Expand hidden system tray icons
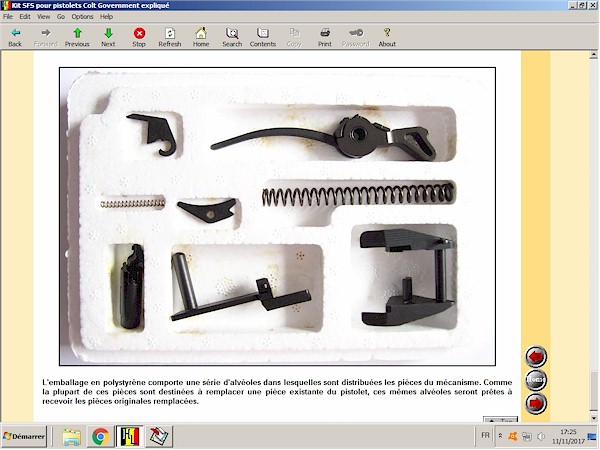This screenshot has width=600, height=450. 500,436
